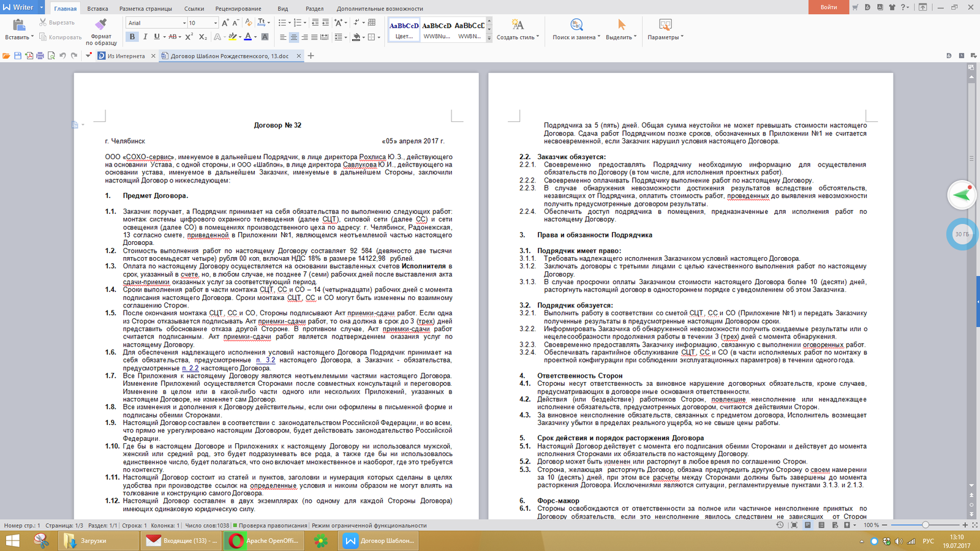Align text right

pyautogui.click(x=304, y=37)
